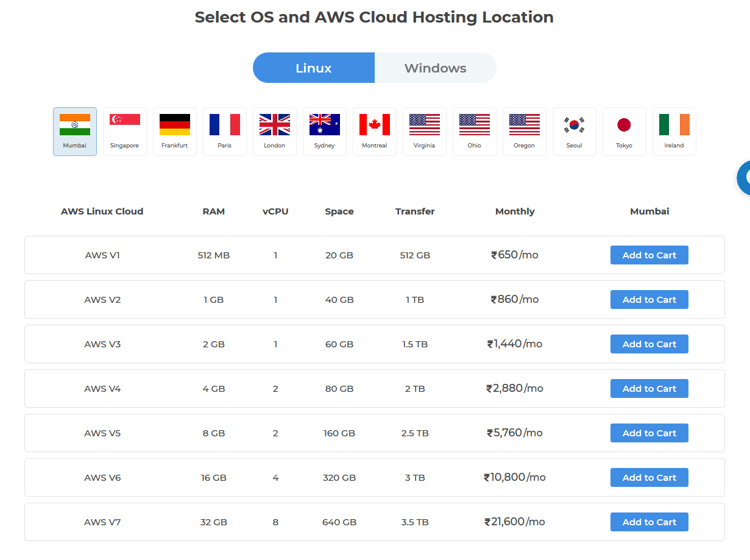Click the 512 GB transfer value
The image size is (750, 560).
[x=415, y=255]
